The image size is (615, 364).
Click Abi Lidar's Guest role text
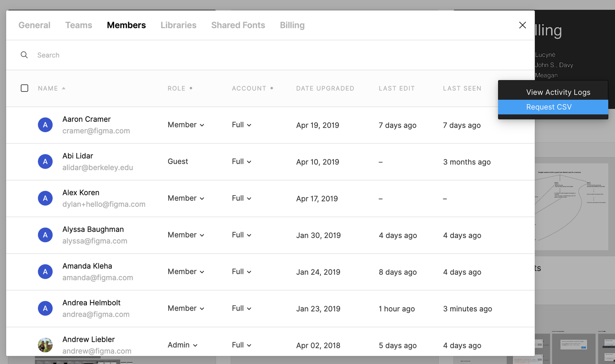click(178, 161)
